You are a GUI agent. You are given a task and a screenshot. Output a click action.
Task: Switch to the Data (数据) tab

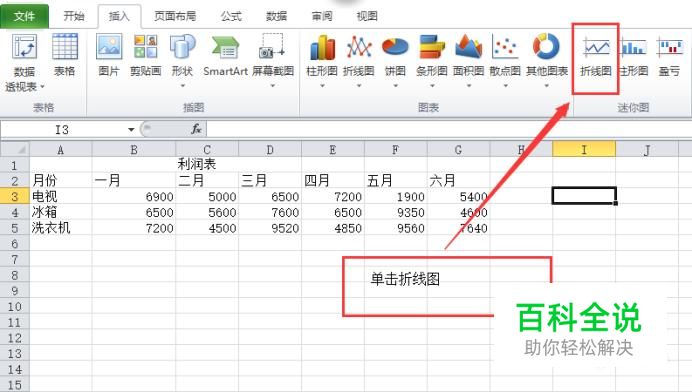click(x=277, y=16)
